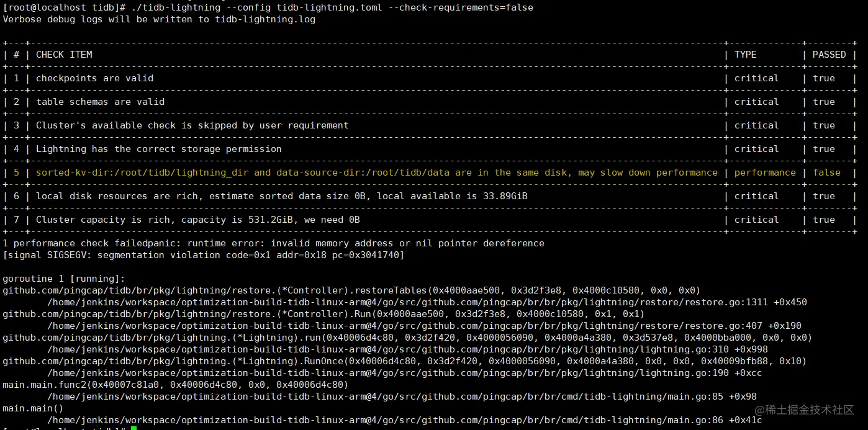Click the lightning.go:190 +0xcc path line
Image resolution: width=868 pixels, height=430 pixels.
tap(405, 373)
